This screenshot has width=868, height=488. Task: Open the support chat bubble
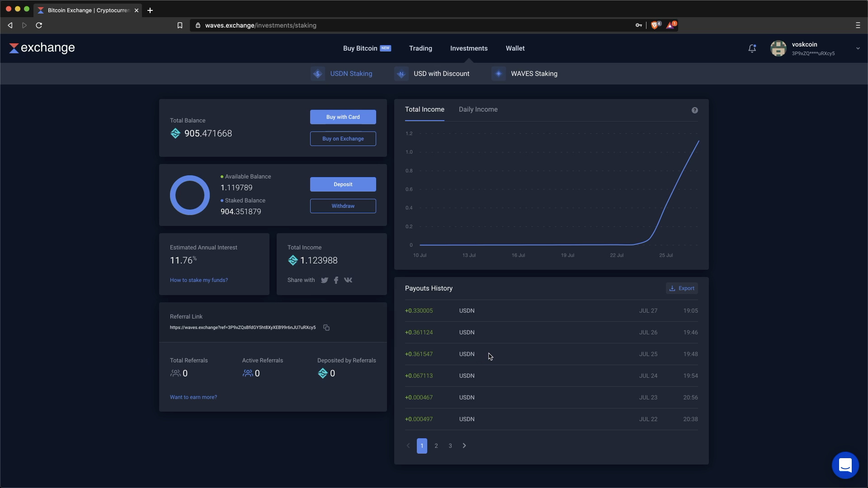coord(845,465)
